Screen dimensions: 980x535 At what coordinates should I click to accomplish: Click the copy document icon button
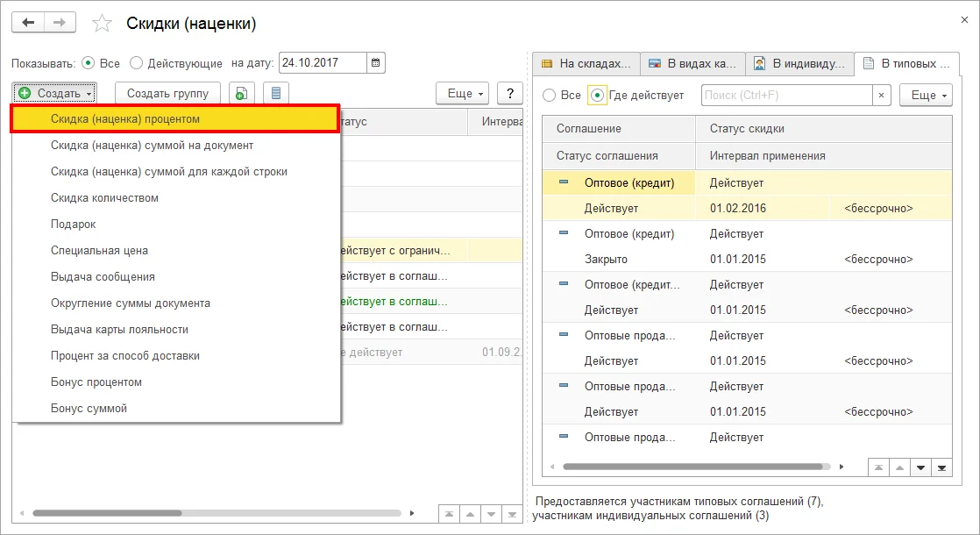(241, 94)
